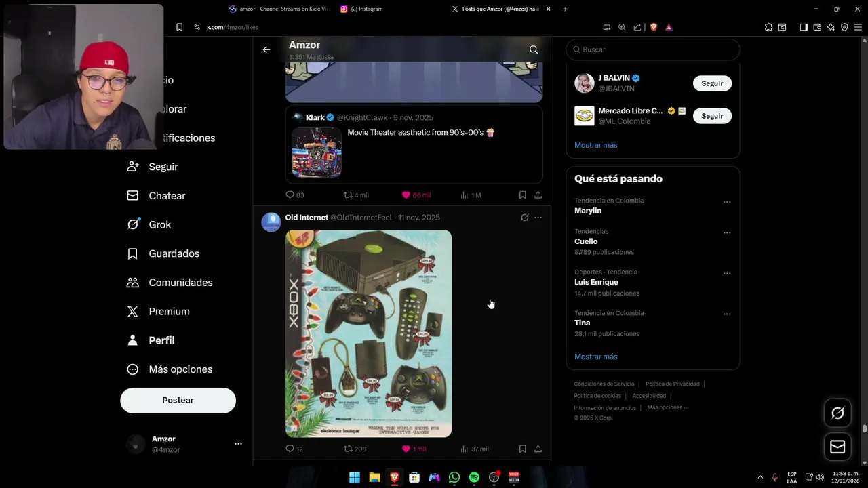
Task: Open options dots for the Tina trend
Action: point(727,314)
